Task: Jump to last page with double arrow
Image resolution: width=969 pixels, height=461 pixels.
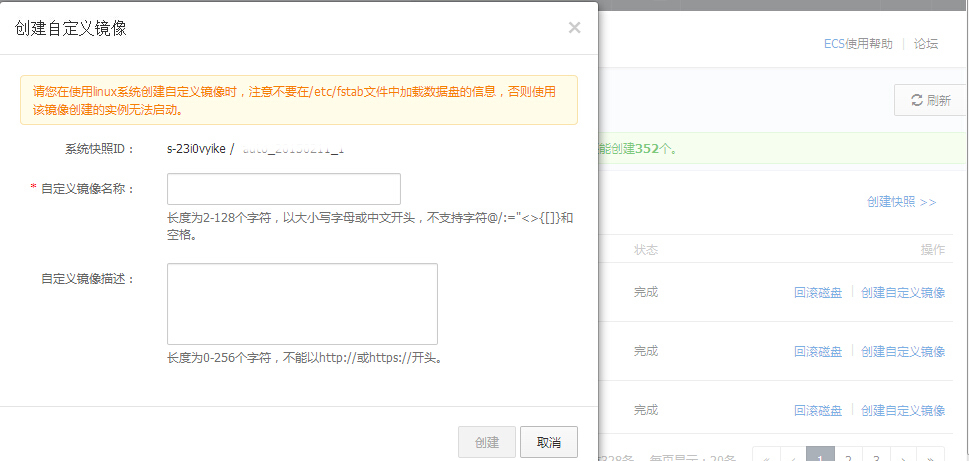Action: tap(931, 455)
